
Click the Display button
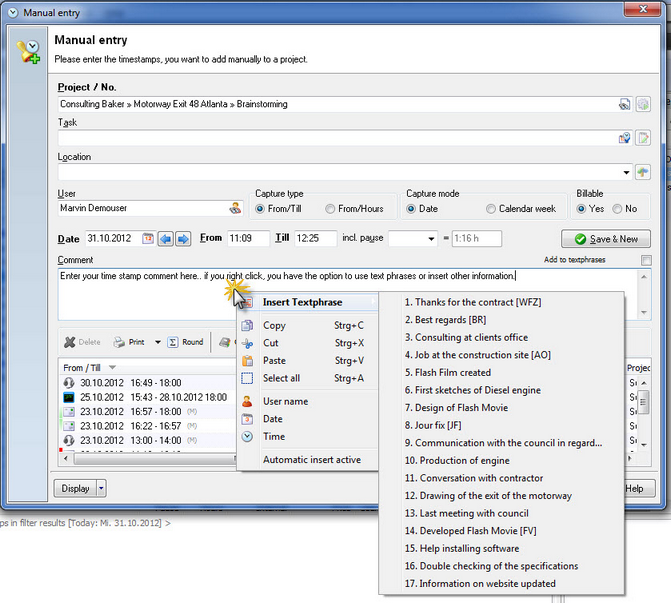pos(75,488)
